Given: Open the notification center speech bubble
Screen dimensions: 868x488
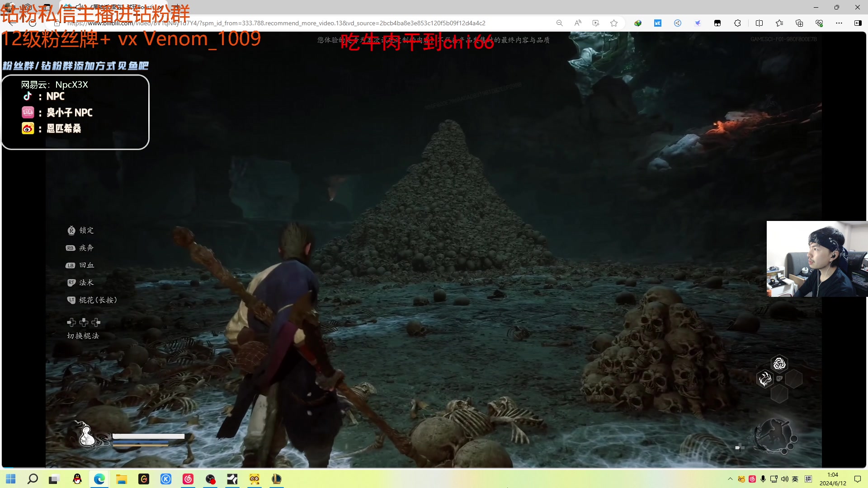Looking at the screenshot, I should point(858,479).
